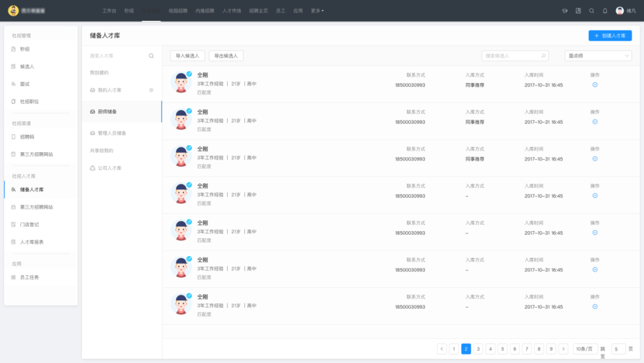Select the 管理人员储备 talent pool
Image resolution: width=644 pixels, height=363 pixels.
[x=112, y=133]
